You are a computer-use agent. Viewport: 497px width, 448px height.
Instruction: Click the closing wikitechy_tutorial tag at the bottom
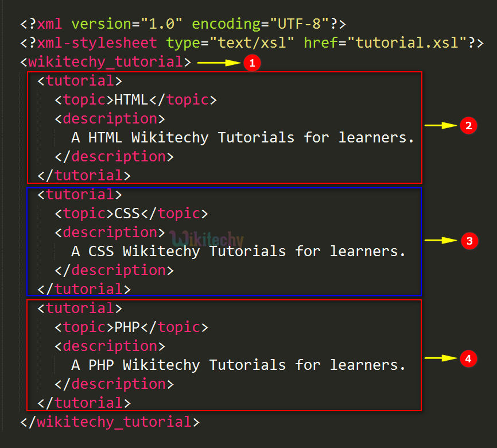coord(110,422)
